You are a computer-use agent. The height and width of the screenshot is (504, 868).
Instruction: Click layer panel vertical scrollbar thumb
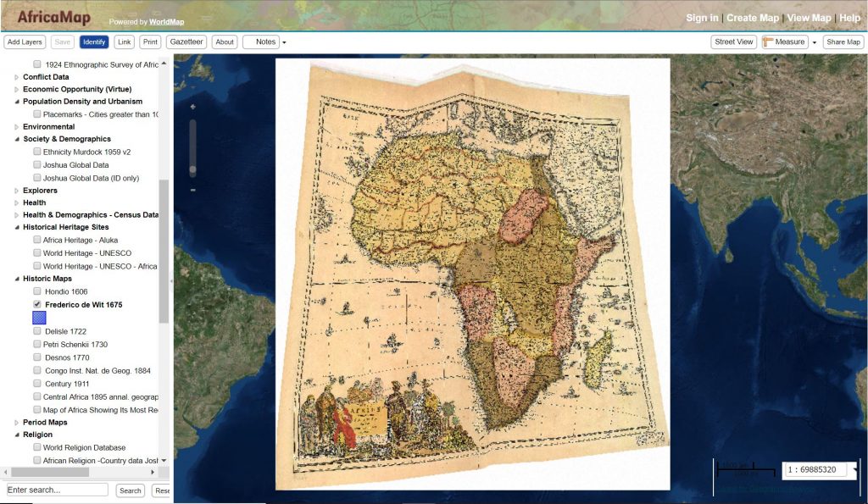(164, 252)
